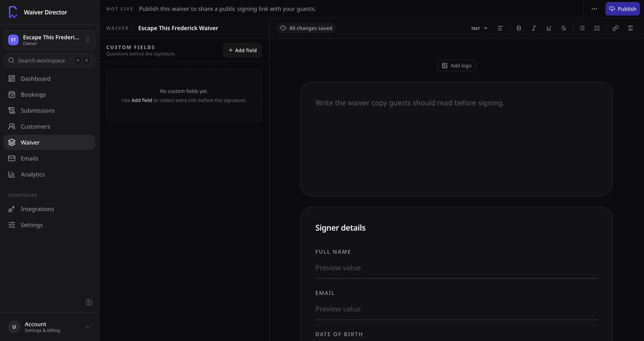The image size is (644, 341).
Task: Click the Customers people icon
Action: [x=12, y=126]
